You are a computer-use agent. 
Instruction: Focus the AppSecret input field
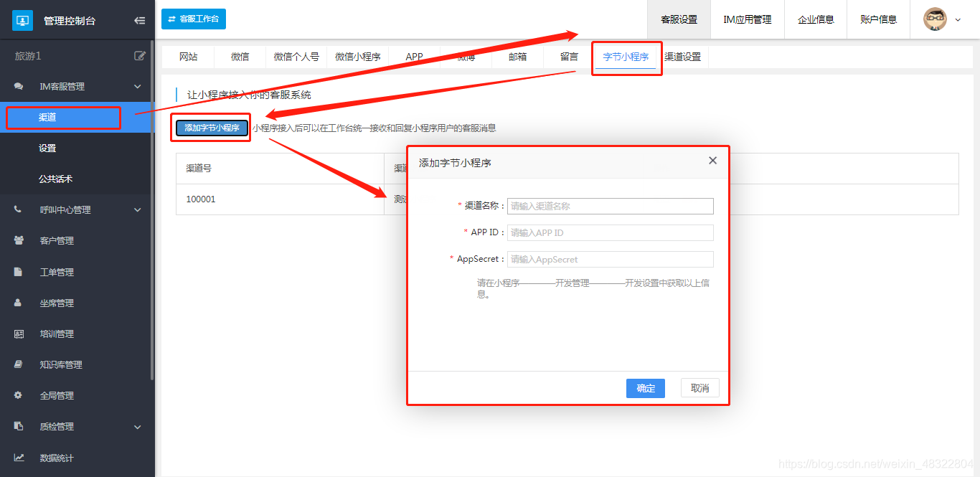point(611,259)
